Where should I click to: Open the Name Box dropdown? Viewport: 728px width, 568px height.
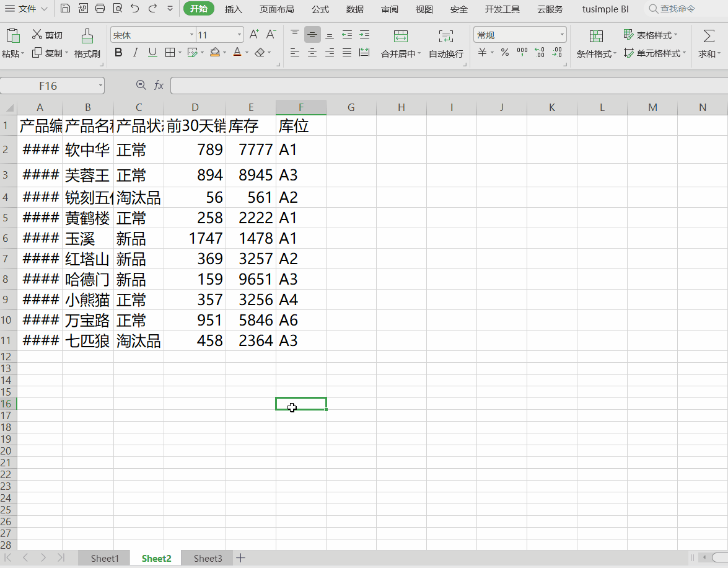click(100, 86)
